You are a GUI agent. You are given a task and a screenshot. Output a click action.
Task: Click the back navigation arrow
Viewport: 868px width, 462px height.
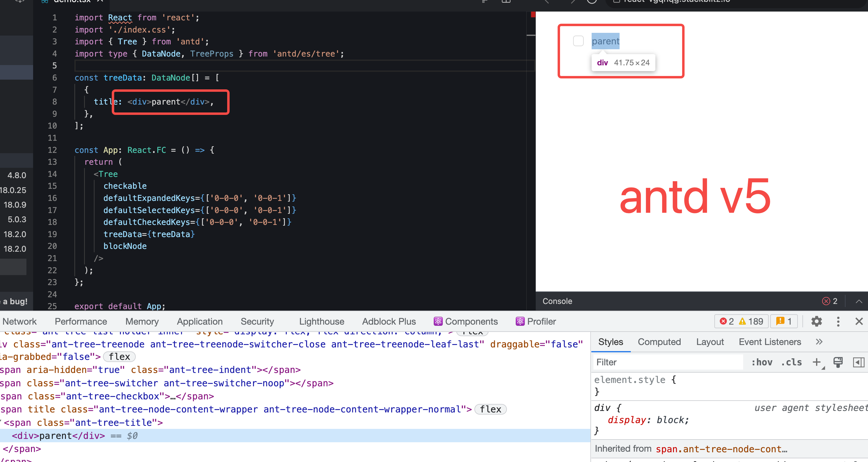point(547,2)
